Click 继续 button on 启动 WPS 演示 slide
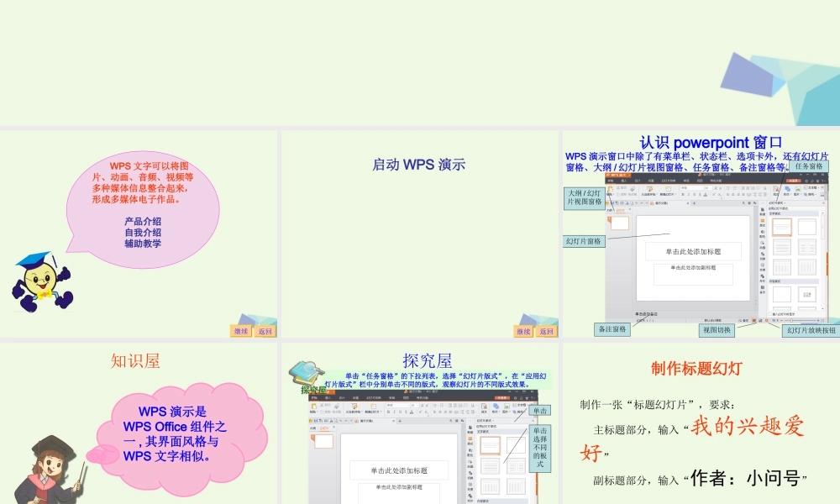Screen dimensions: 840x504 pyautogui.click(x=522, y=331)
